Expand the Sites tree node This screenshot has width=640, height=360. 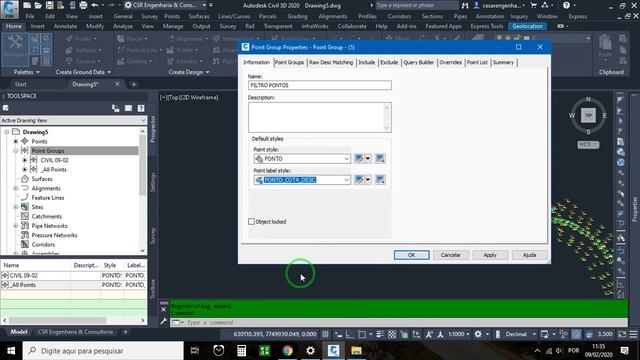click(16, 207)
